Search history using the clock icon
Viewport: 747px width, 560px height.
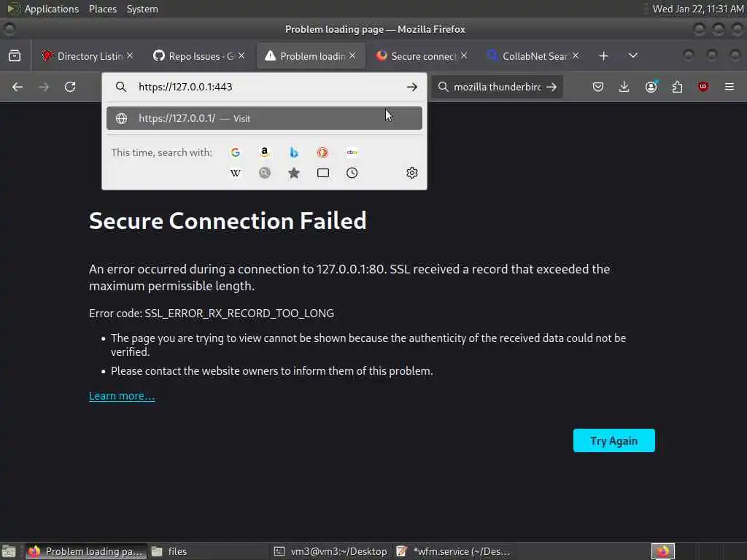[x=352, y=173]
